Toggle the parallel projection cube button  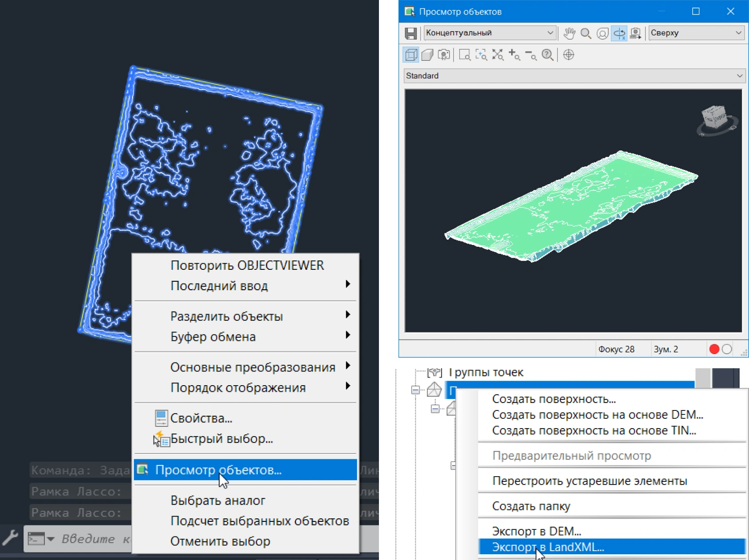[x=411, y=55]
